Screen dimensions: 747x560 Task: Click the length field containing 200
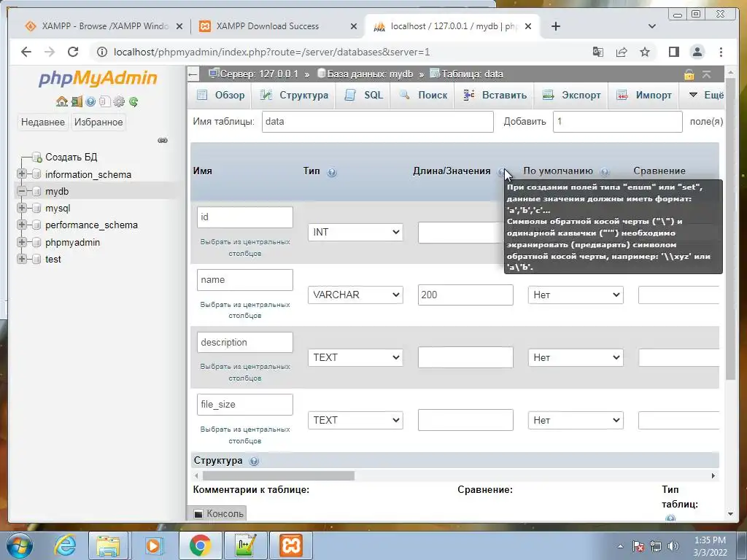click(x=465, y=295)
